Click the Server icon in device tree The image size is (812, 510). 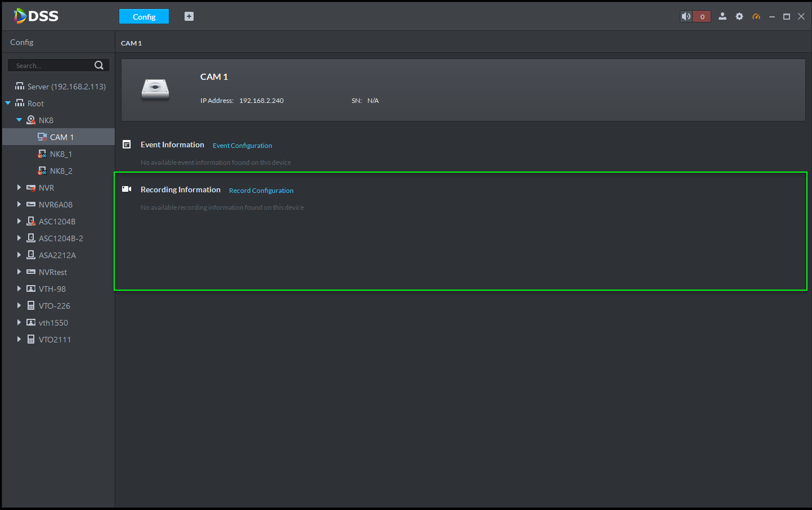(x=20, y=87)
